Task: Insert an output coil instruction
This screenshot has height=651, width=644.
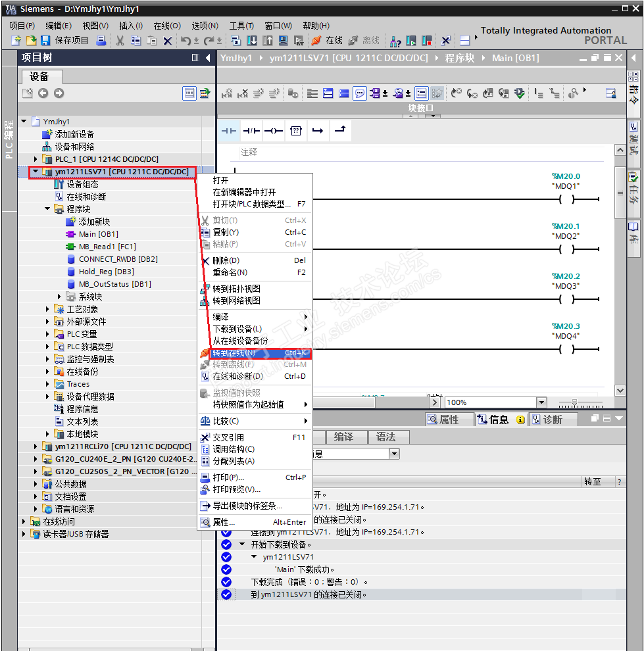Action: pos(274,131)
